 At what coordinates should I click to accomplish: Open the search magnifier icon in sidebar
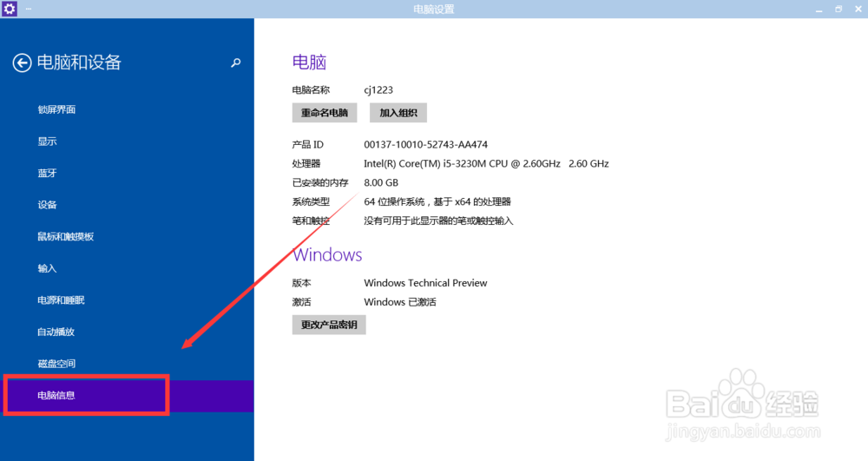pyautogui.click(x=236, y=63)
